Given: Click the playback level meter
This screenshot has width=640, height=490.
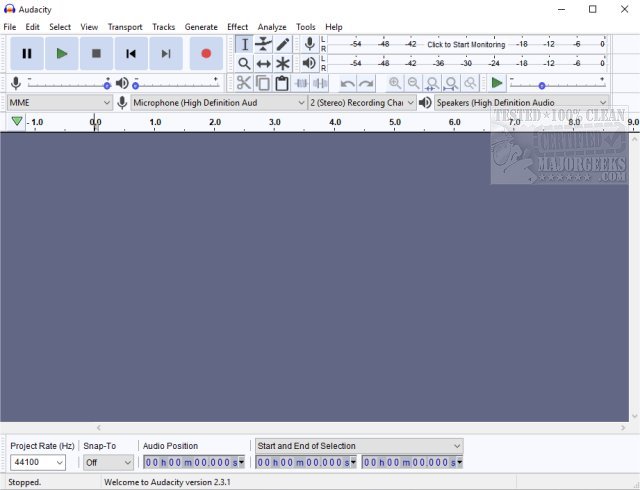Looking at the screenshot, I should click(467, 63).
